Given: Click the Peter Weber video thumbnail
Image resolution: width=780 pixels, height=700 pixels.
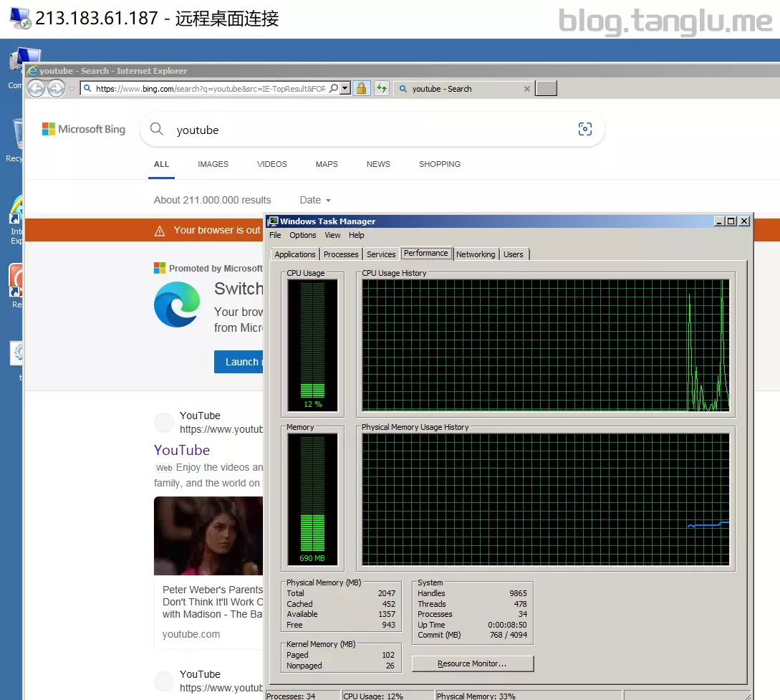Looking at the screenshot, I should tap(208, 536).
